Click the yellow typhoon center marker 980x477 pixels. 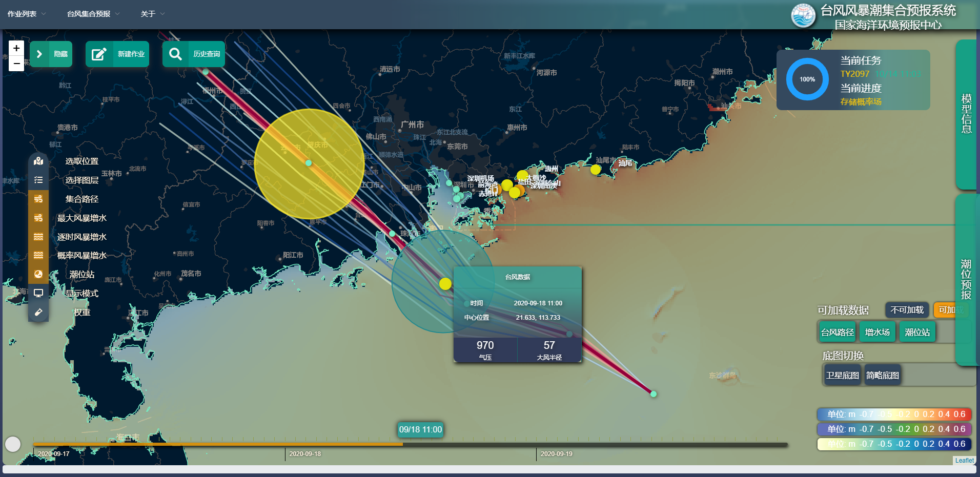tap(445, 283)
